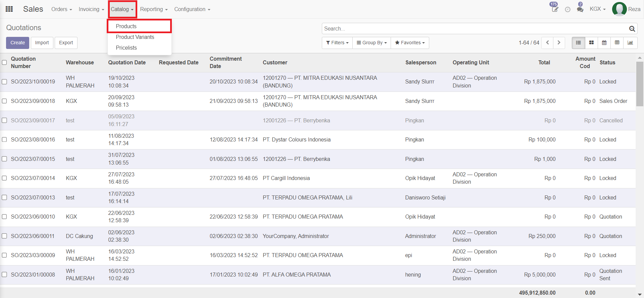Screen dimensions: 644x298
Task: Switch to kanban view
Action: pyautogui.click(x=591, y=43)
